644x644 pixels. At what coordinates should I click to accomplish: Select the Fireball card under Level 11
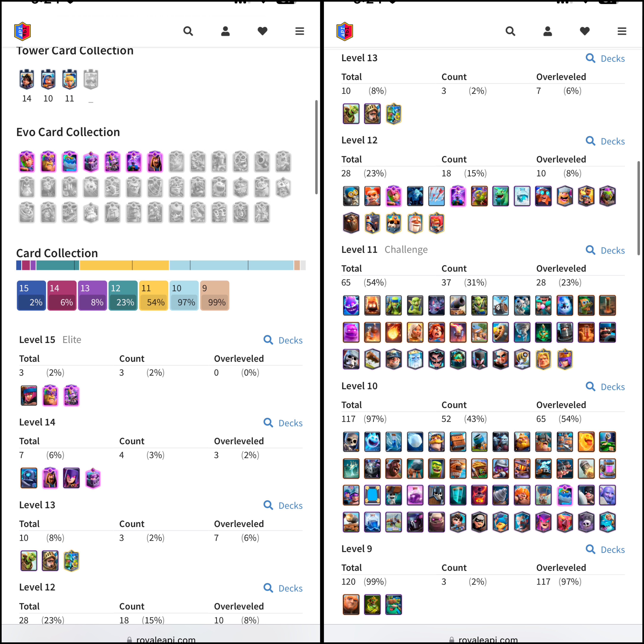(x=394, y=332)
